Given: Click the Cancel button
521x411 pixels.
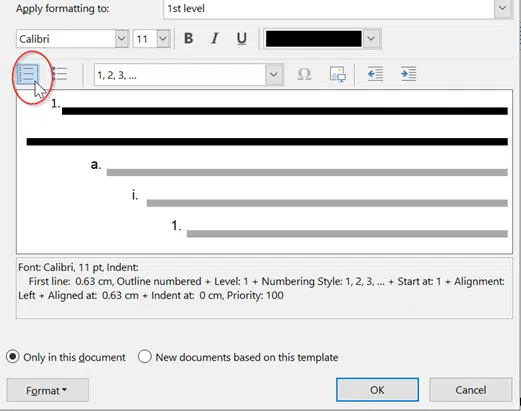Looking at the screenshot, I should click(x=471, y=390).
